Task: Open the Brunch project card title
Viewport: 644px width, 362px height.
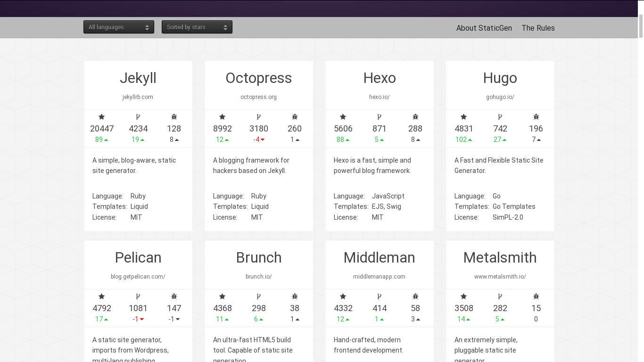Action: click(259, 257)
